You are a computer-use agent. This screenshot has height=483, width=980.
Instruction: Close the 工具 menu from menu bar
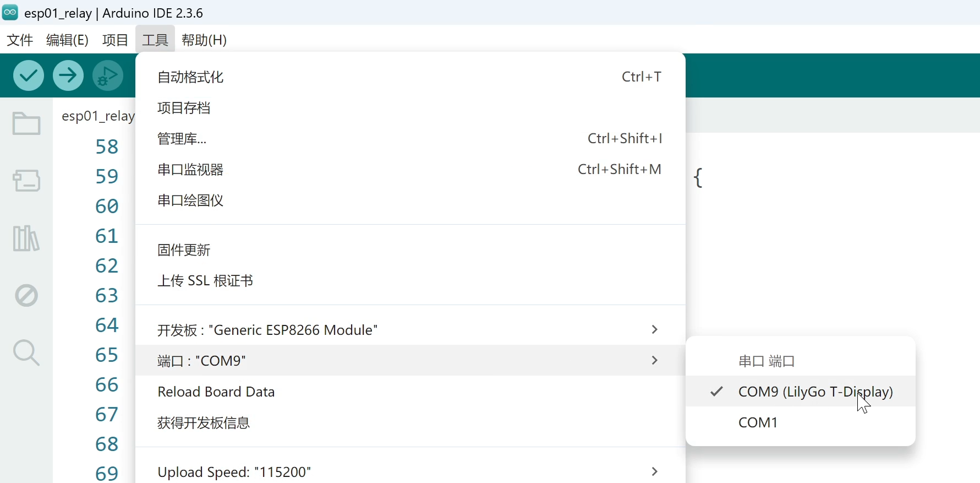click(x=155, y=40)
